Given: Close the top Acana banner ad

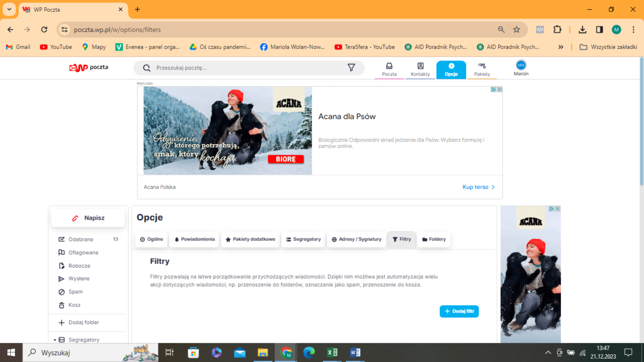Looking at the screenshot, I should pos(499,89).
